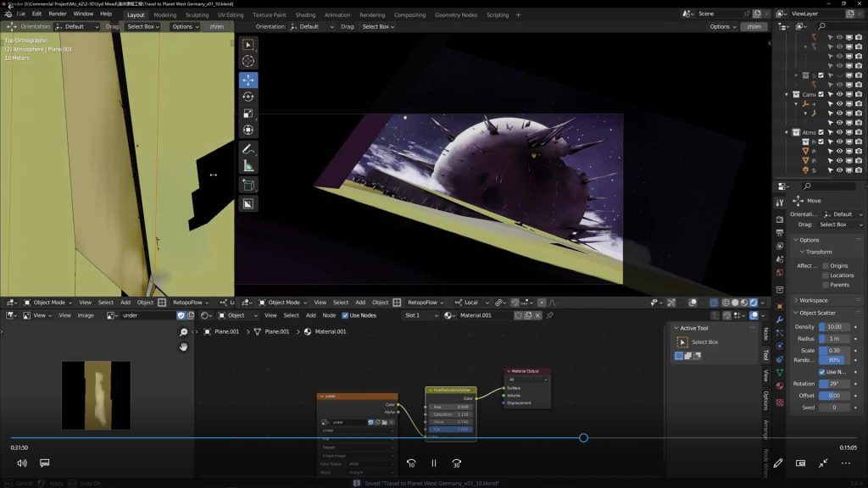The height and width of the screenshot is (488, 868).
Task: Open the Render menu
Action: [58, 14]
